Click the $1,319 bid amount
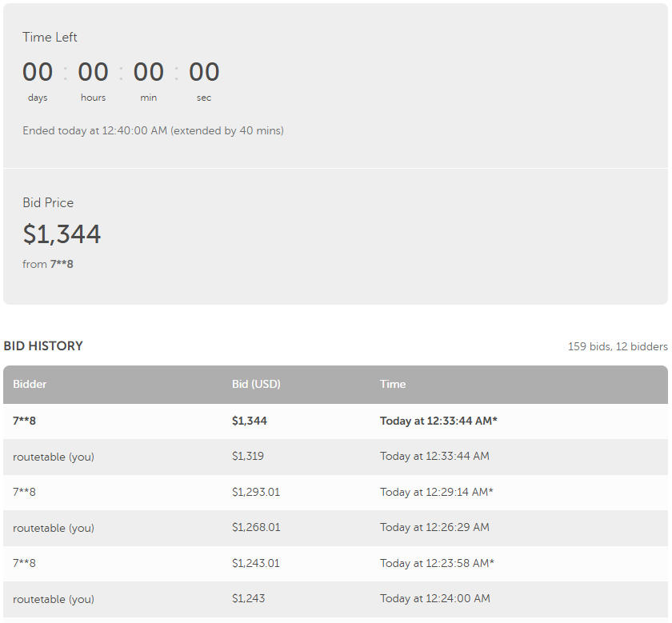This screenshot has height=623, width=672. click(x=248, y=456)
